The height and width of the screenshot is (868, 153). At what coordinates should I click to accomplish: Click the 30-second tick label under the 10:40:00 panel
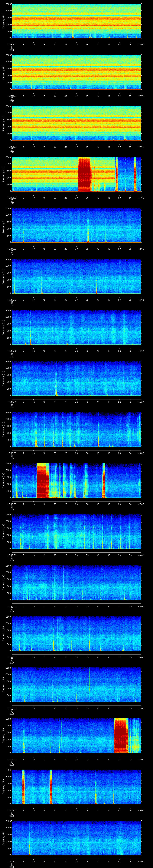click(x=77, y=197)
